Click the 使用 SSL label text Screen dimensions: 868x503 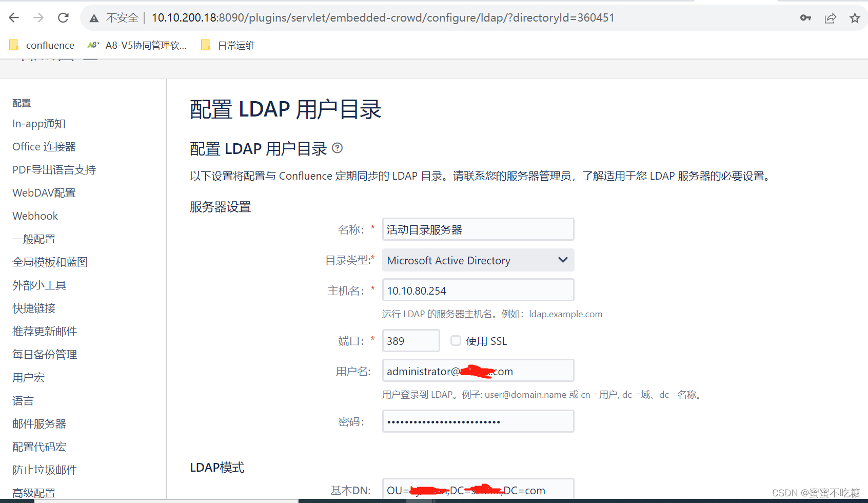pos(486,341)
